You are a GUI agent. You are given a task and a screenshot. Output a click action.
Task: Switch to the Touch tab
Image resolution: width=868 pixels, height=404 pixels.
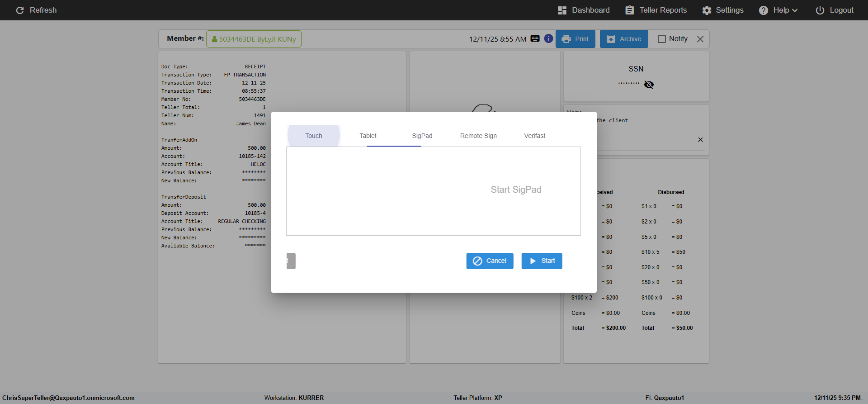[x=314, y=136]
